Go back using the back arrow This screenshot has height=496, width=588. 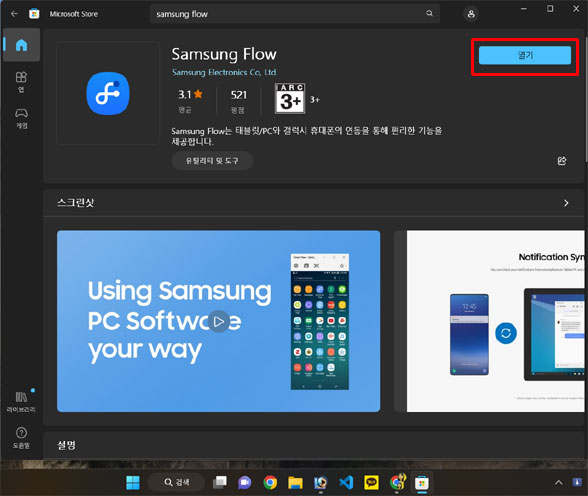click(14, 14)
